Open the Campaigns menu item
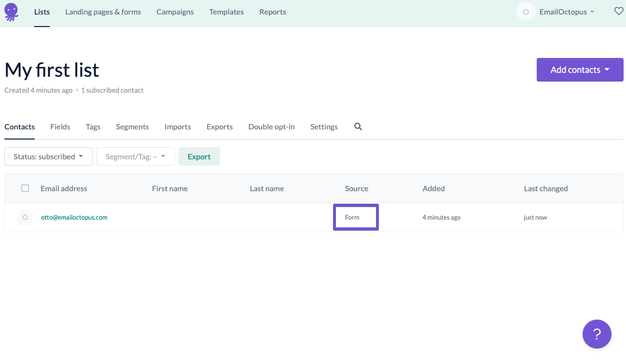The image size is (626, 364). tap(175, 12)
